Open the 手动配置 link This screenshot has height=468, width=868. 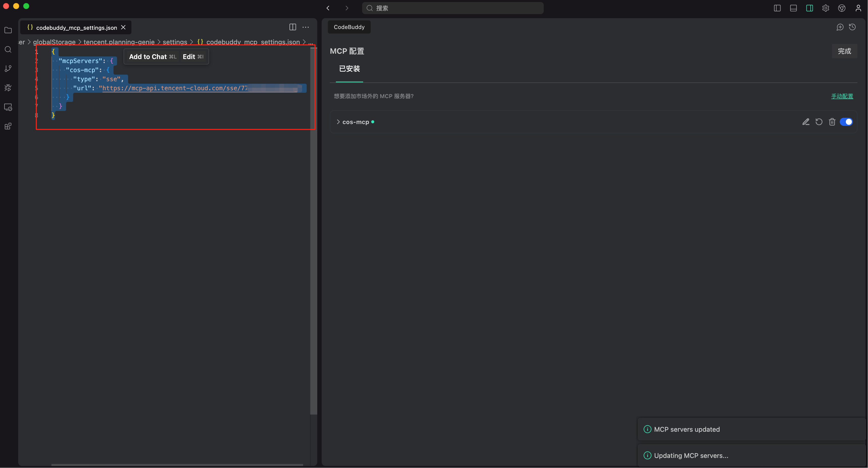pos(842,96)
